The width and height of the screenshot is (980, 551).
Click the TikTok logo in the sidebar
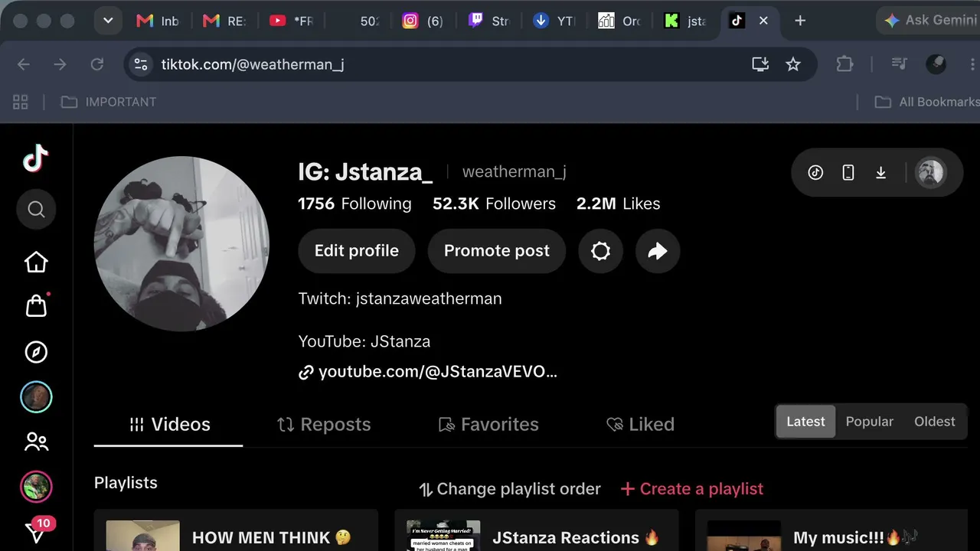click(x=36, y=159)
